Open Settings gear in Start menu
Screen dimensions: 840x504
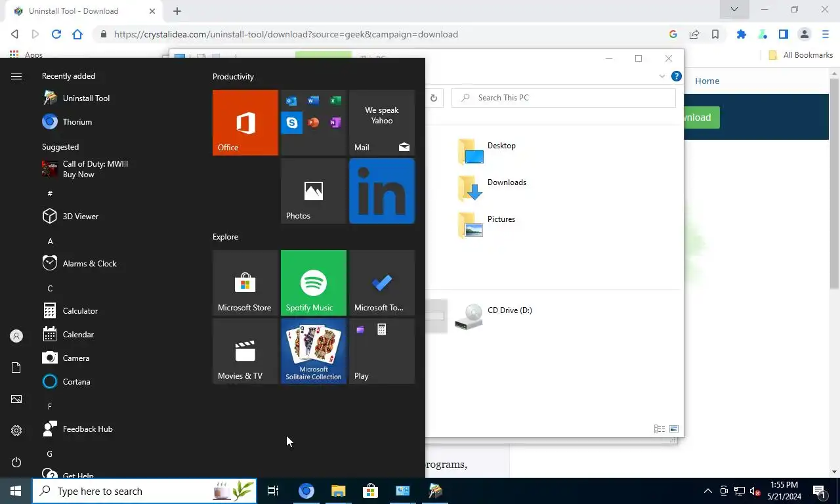click(x=16, y=430)
